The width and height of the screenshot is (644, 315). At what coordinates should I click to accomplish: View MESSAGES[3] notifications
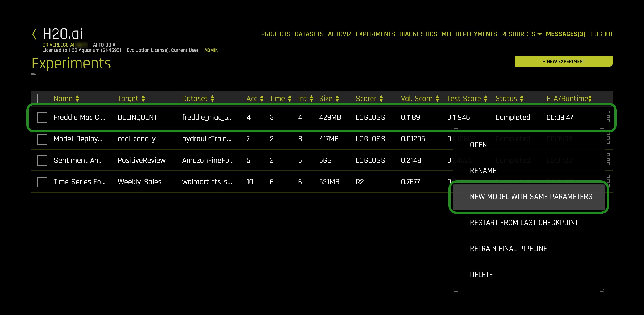click(x=565, y=34)
